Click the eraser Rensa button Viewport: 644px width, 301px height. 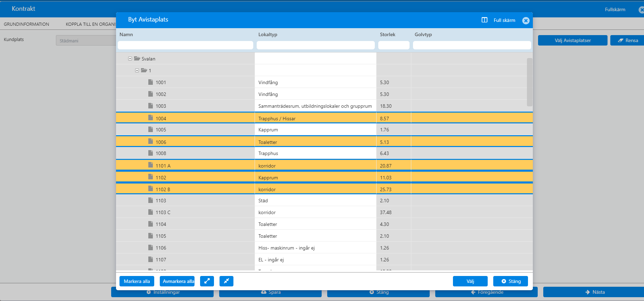(628, 40)
